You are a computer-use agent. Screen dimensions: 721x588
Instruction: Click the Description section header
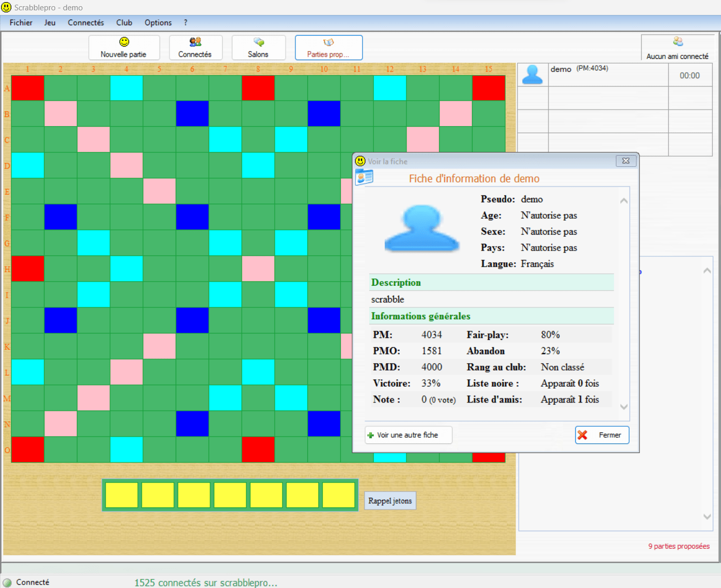(x=492, y=283)
